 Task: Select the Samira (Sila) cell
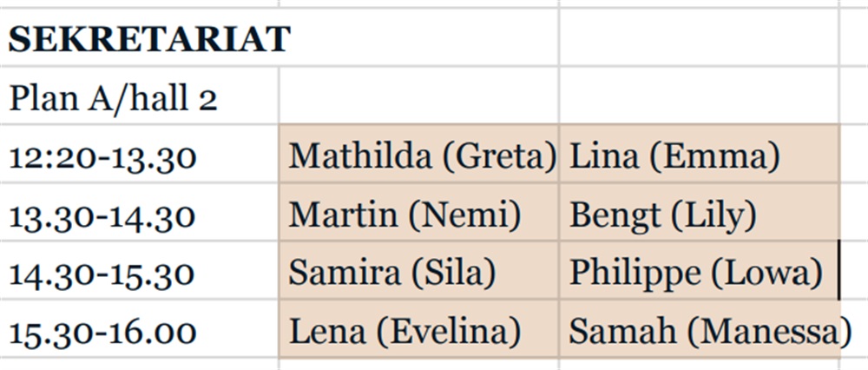pyautogui.click(x=419, y=270)
